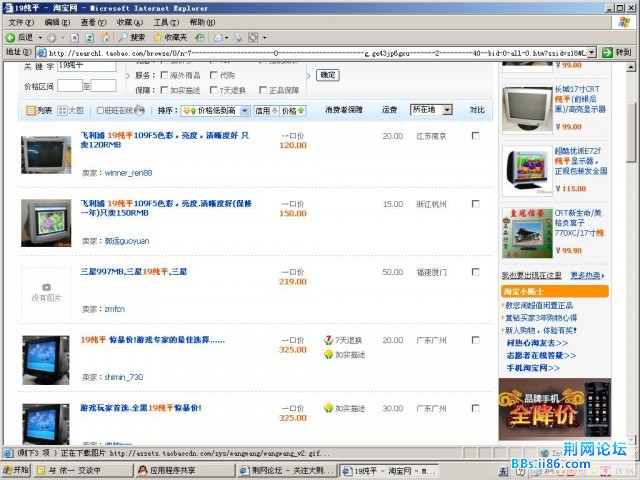The image size is (640, 480).
Task: Click the 手机淘宝网 link
Action: (533, 368)
